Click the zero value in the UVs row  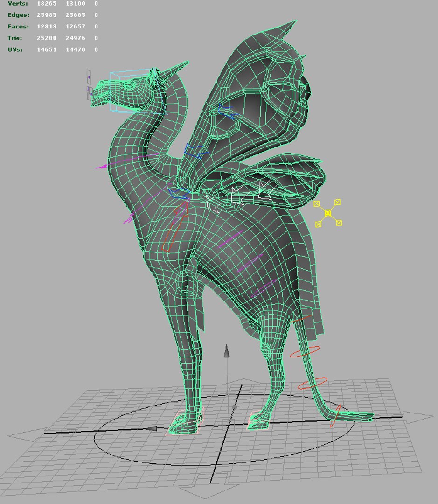click(96, 50)
